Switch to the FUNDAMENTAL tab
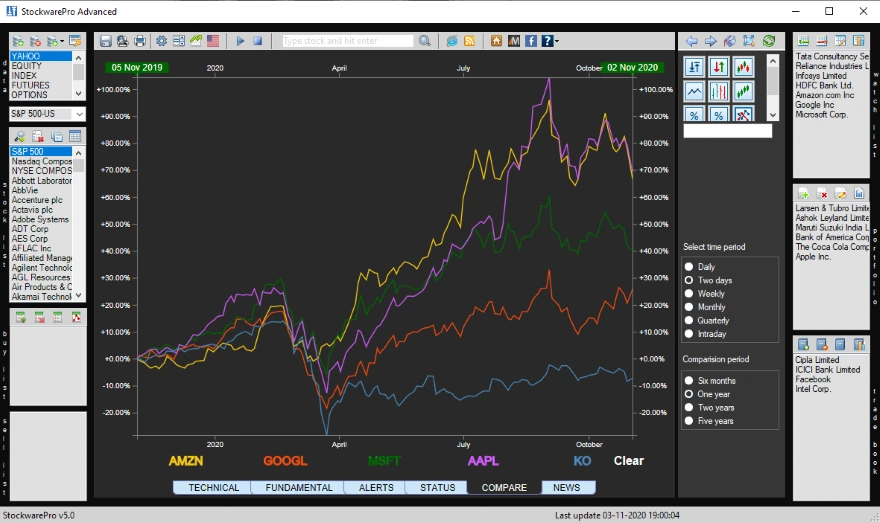 click(298, 488)
